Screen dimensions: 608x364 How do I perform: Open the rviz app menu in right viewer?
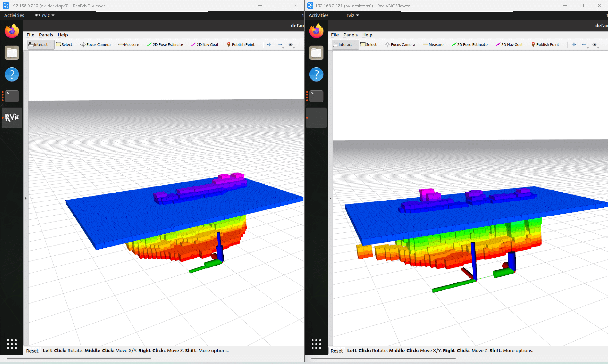click(x=353, y=15)
